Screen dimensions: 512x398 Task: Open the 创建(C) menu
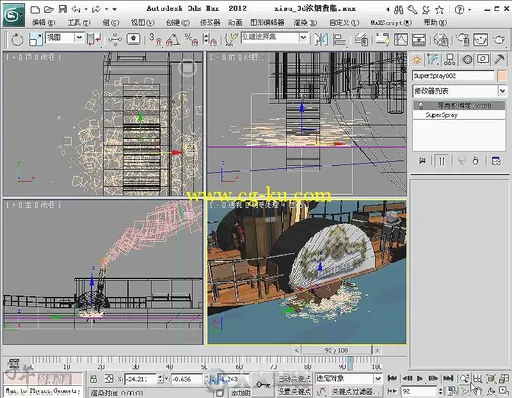coord(178,23)
